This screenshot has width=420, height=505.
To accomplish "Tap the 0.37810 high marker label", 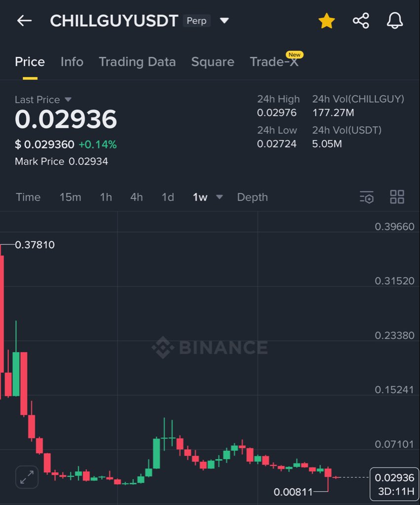I will 35,245.
